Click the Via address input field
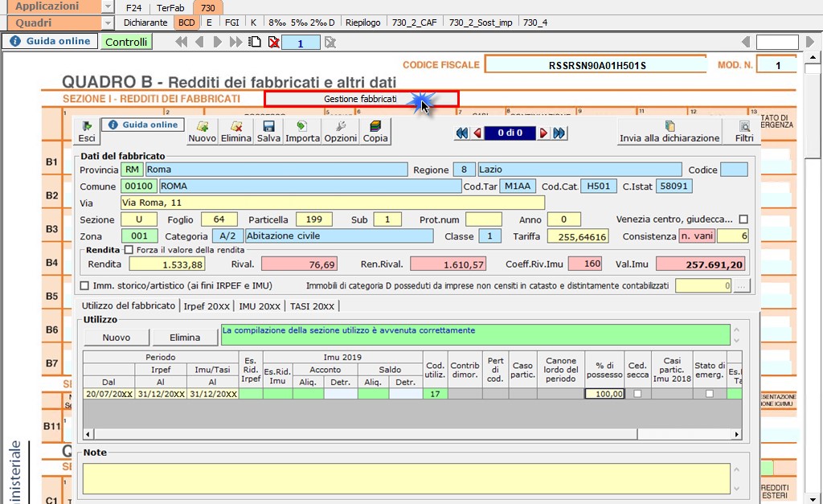 [x=333, y=203]
